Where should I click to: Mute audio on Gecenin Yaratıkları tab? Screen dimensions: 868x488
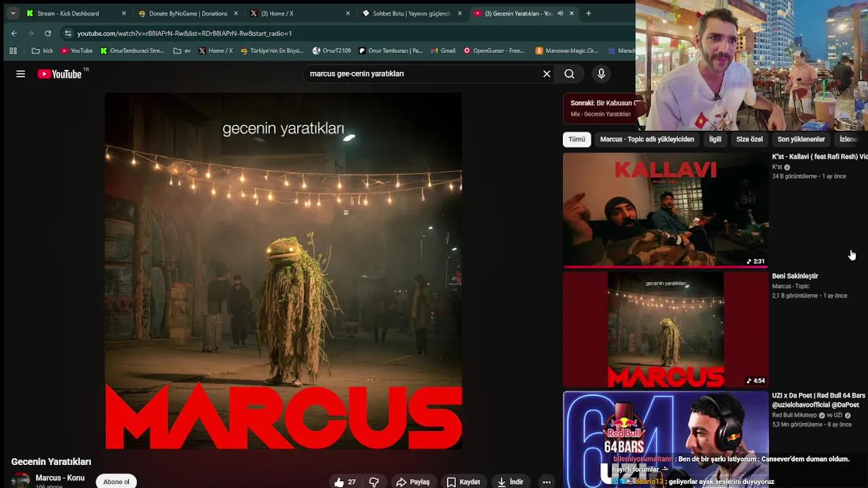(x=560, y=13)
